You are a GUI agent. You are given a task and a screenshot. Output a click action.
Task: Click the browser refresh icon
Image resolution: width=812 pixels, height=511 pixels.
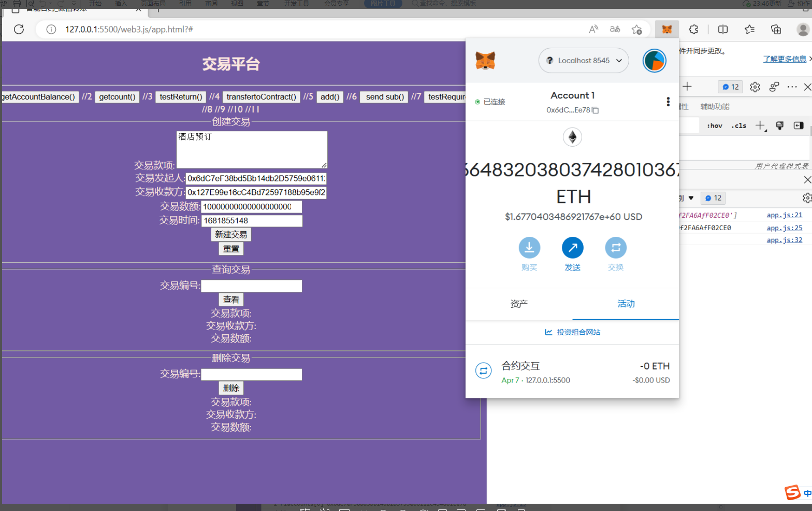coord(19,29)
